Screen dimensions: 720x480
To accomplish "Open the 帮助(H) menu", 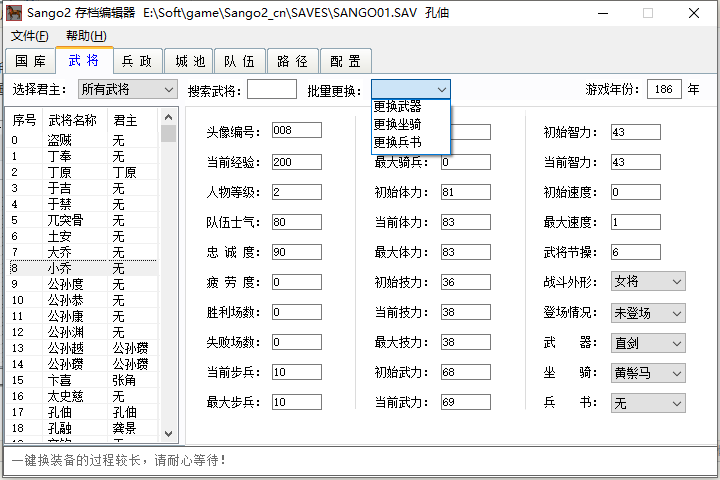I will (x=85, y=36).
